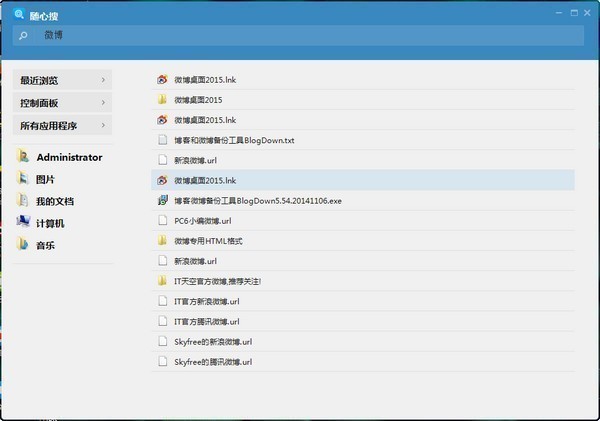Select 新浪微博.url directly below 微博专用HTML格式
Screen dimensions: 600x421
[363, 261]
